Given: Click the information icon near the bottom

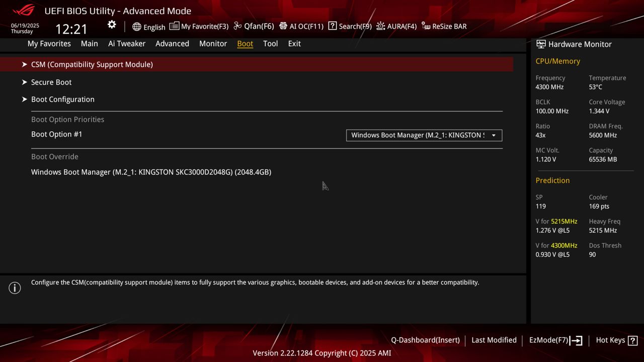Looking at the screenshot, I should [x=15, y=288].
